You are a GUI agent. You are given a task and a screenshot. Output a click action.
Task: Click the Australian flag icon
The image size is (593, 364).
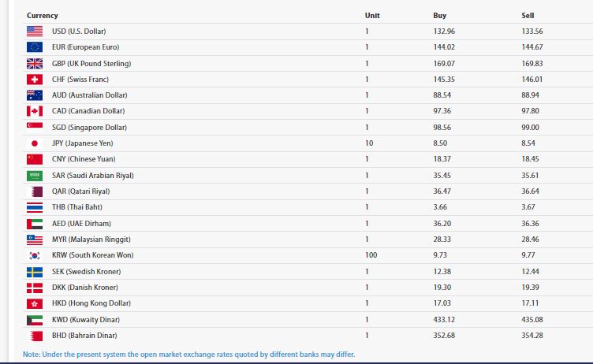point(35,95)
